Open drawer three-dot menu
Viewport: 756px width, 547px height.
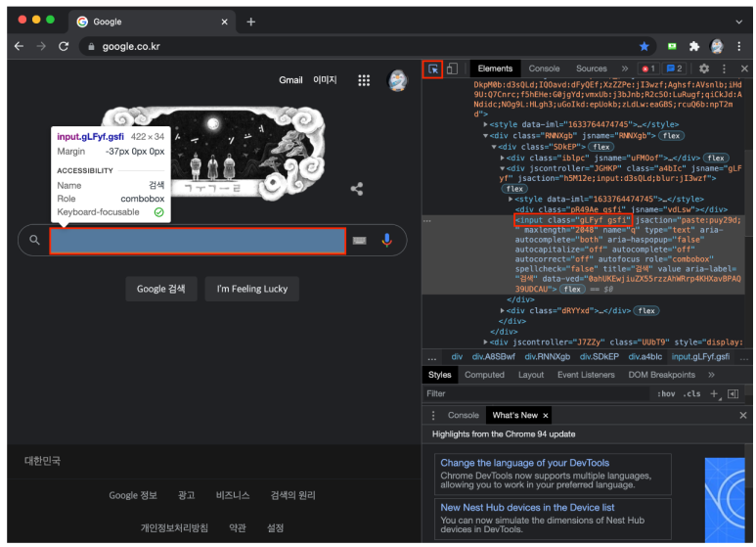433,415
